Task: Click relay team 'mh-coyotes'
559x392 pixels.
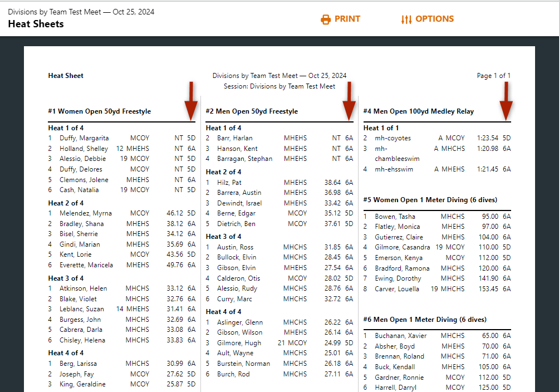Action: 393,138
